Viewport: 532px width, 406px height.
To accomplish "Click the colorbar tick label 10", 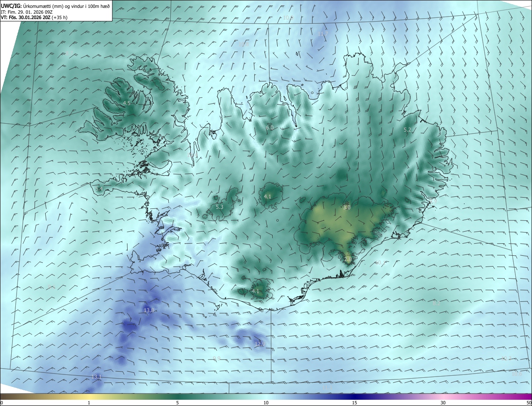I will 266,403.
